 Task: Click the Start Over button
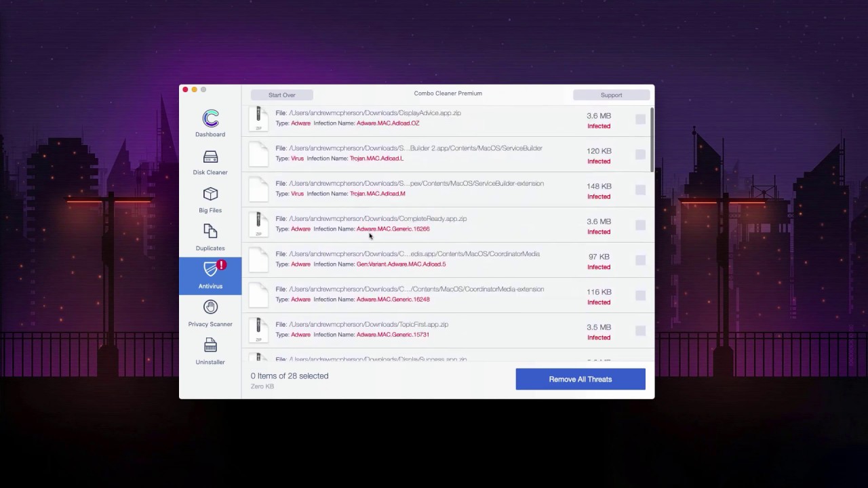[281, 95]
